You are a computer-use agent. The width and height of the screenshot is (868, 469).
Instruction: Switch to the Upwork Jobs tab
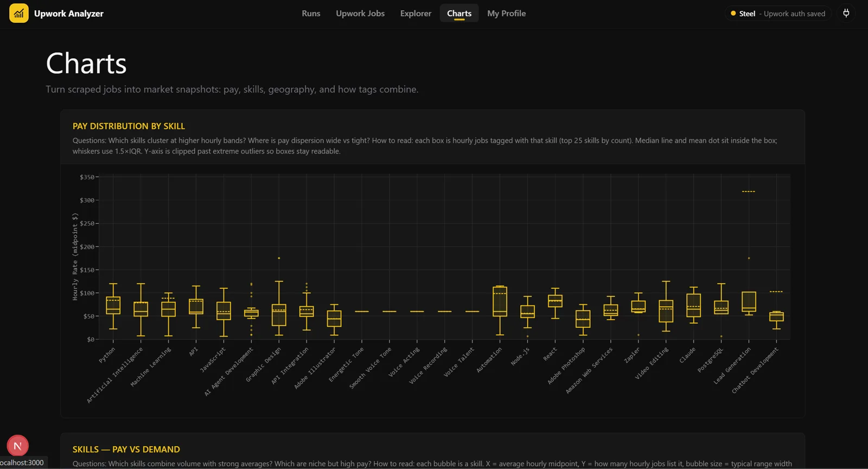point(360,14)
